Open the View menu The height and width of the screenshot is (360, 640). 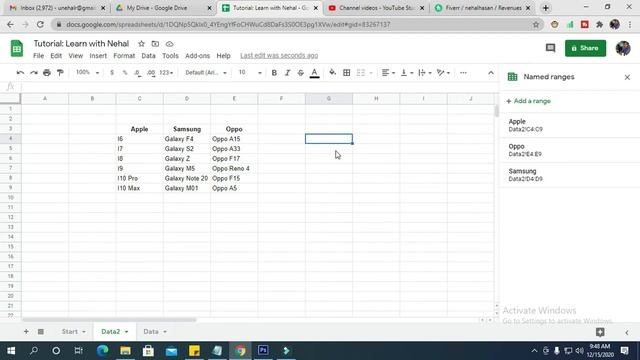76,56
